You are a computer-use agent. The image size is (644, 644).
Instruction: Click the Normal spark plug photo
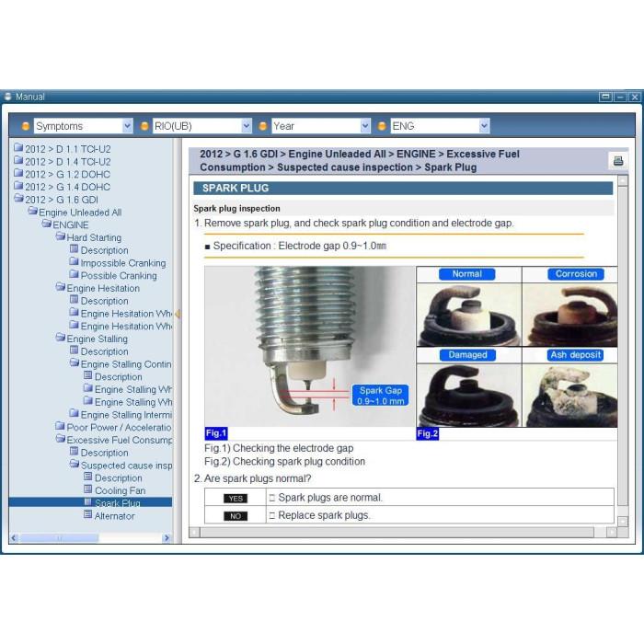click(468, 315)
